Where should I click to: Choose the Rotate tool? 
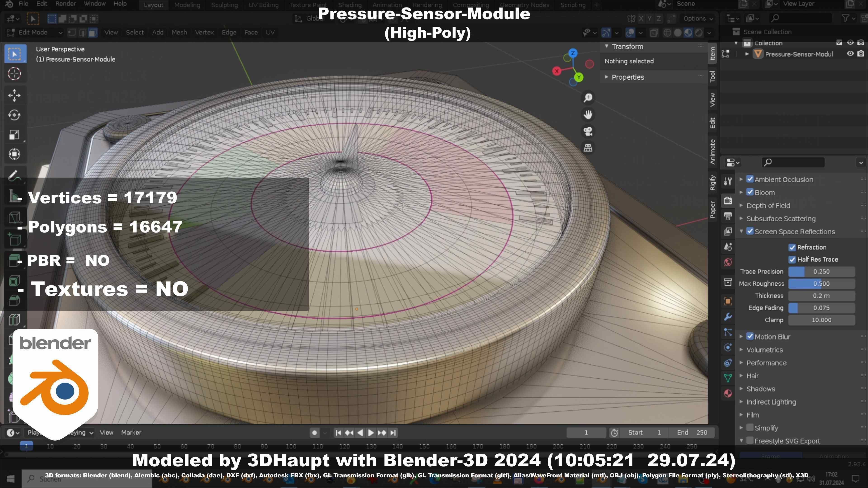(x=14, y=115)
